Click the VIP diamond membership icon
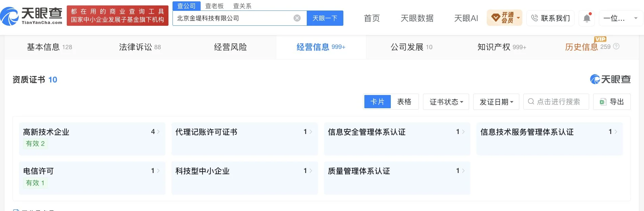The height and width of the screenshot is (211, 644). (x=496, y=18)
